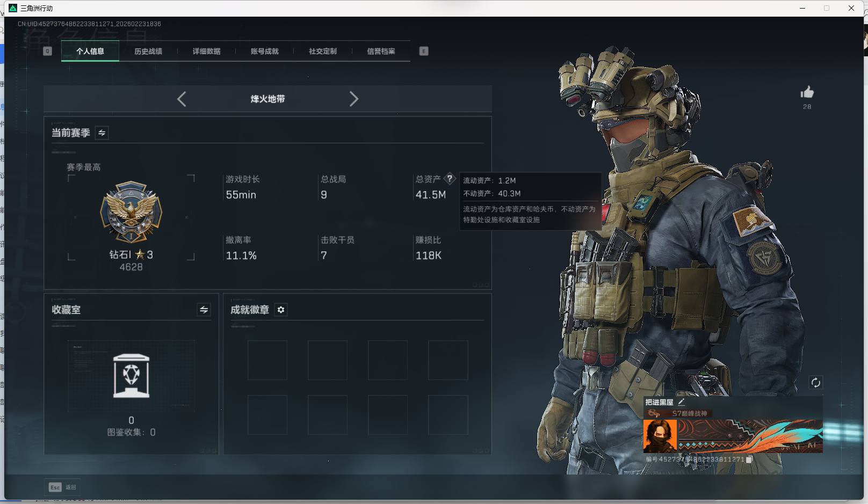The height and width of the screenshot is (504, 868).
Task: Switch to the 详细数据 tab
Action: pos(206,51)
